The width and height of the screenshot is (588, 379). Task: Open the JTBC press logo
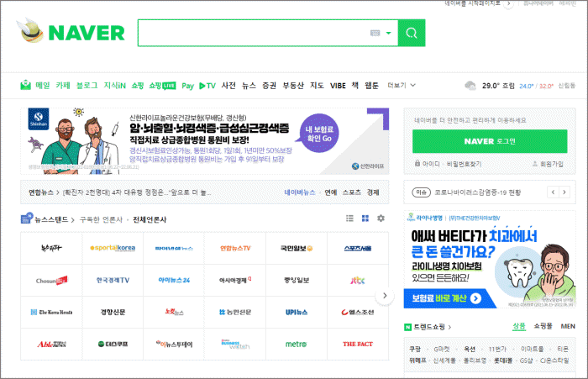pos(358,281)
